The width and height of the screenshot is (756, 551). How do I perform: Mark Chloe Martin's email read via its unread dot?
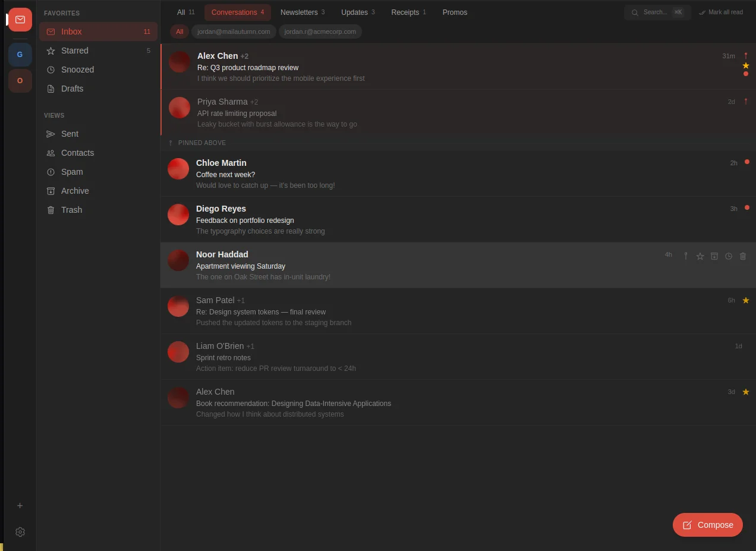point(747,162)
